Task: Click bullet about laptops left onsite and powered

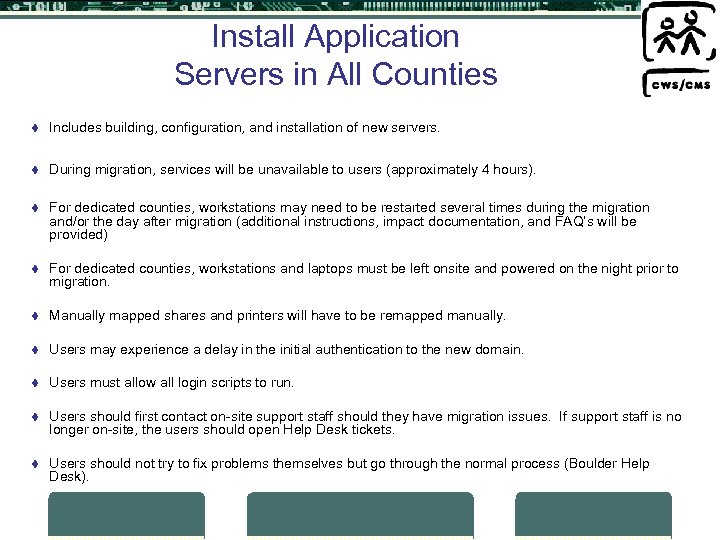Action: pos(364,275)
